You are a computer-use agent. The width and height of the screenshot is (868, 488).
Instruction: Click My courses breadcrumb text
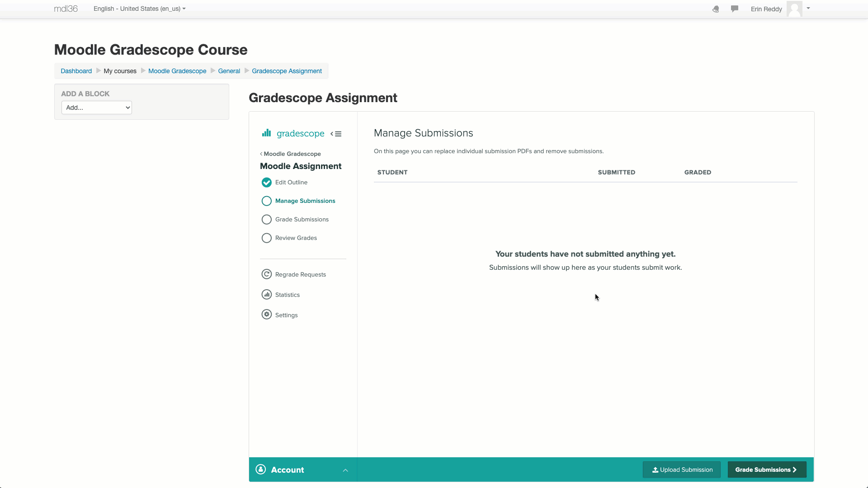click(x=120, y=71)
